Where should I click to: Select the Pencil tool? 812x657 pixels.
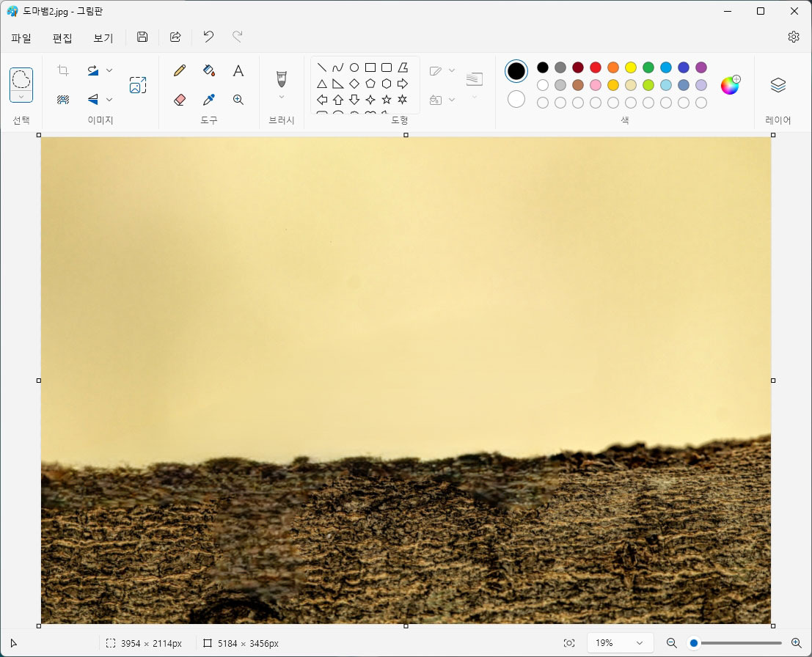180,70
